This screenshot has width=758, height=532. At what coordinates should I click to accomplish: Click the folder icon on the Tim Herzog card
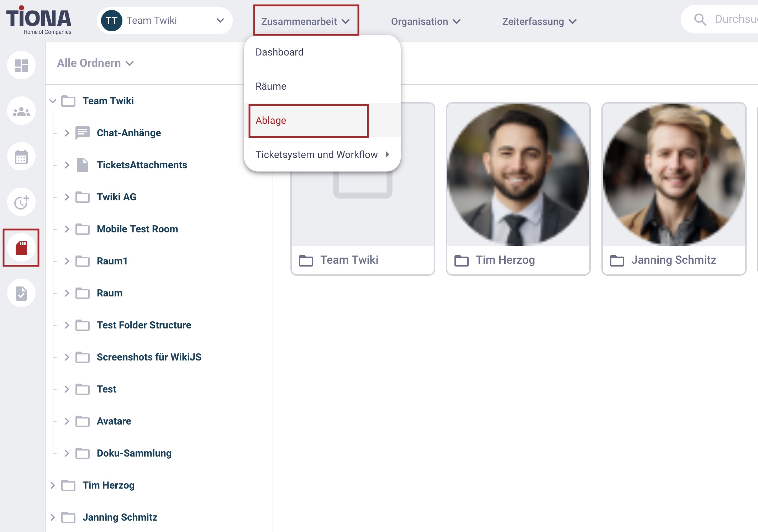pos(462,260)
